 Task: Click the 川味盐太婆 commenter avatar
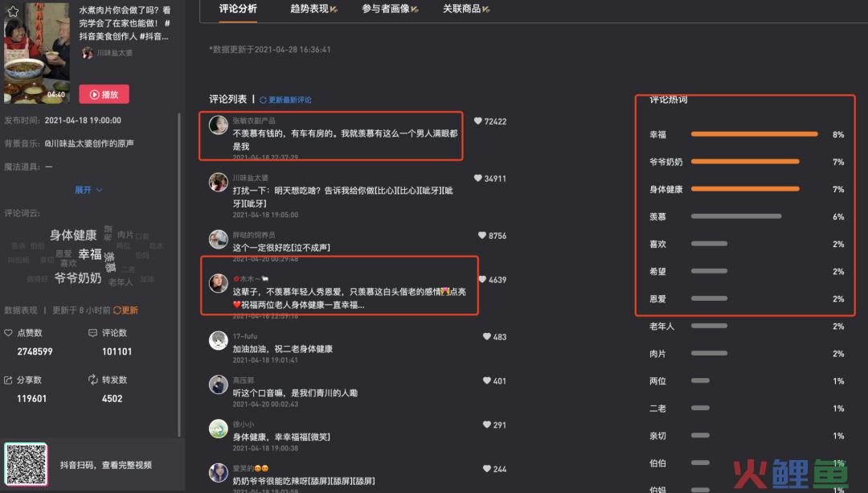218,182
